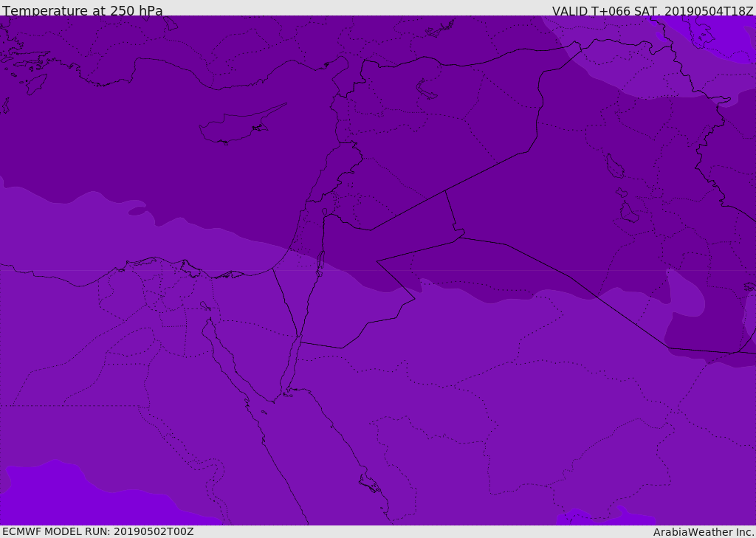Click 'ECMWF MODEL RUN: 20190502T00Z' text
Viewport: 756px width, 538px height.
[98, 531]
